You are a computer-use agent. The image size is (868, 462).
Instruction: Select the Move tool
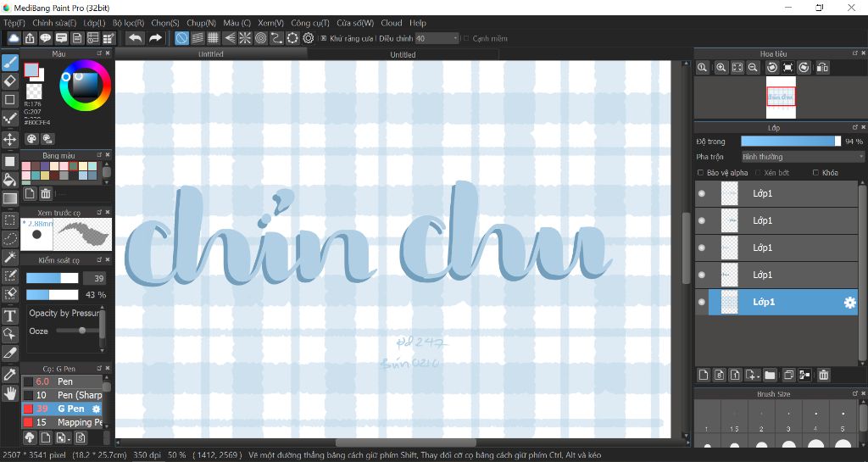pos(9,138)
